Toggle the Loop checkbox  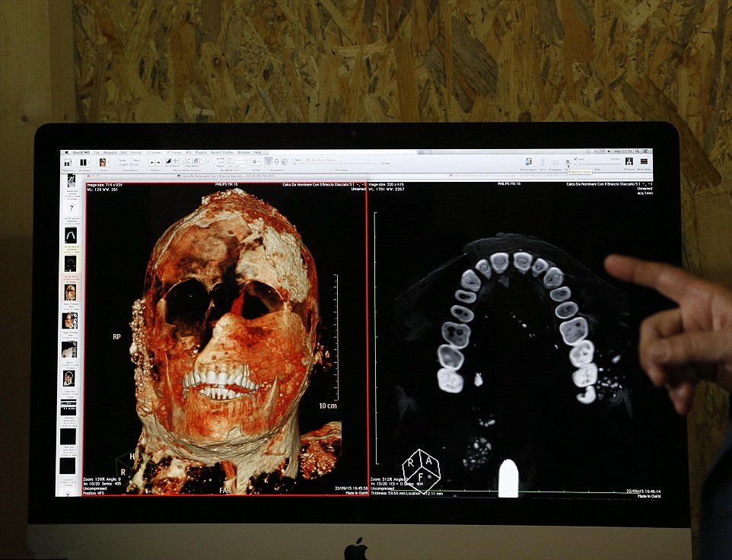coord(575,159)
